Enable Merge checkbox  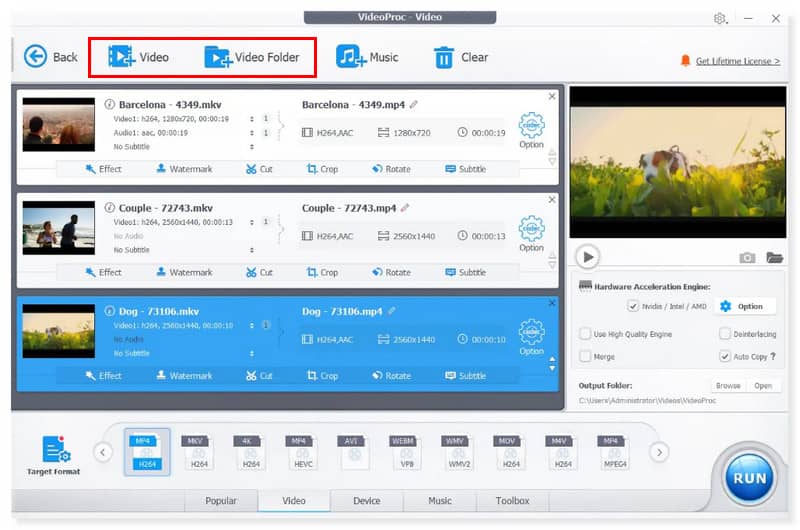pyautogui.click(x=585, y=356)
